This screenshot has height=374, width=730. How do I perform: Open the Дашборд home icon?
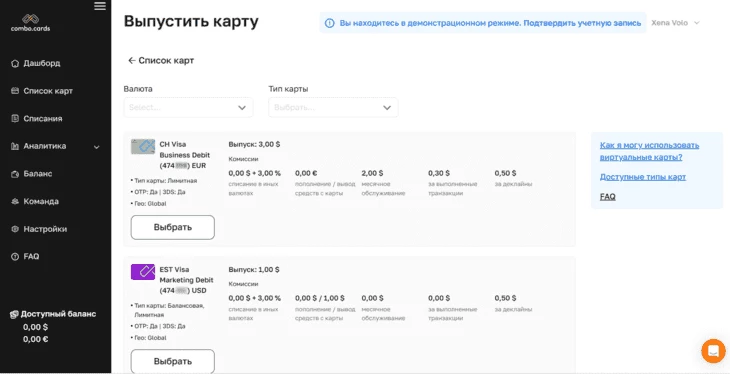click(15, 63)
